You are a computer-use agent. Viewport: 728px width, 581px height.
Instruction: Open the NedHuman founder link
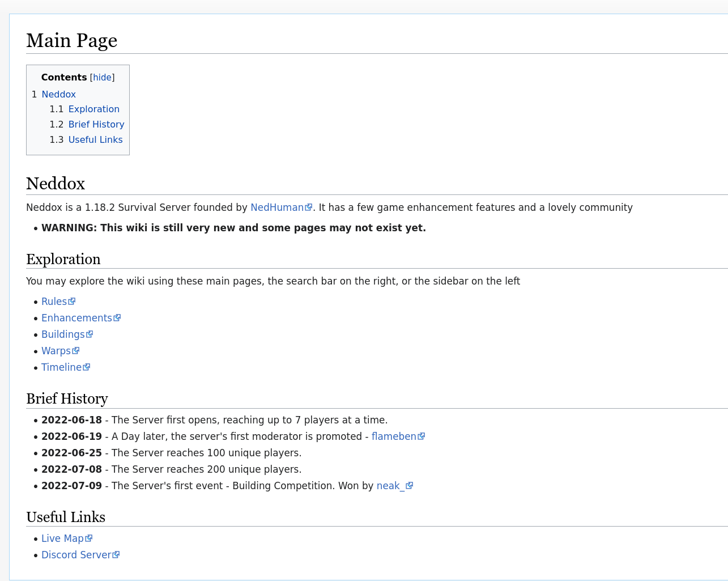pos(276,207)
